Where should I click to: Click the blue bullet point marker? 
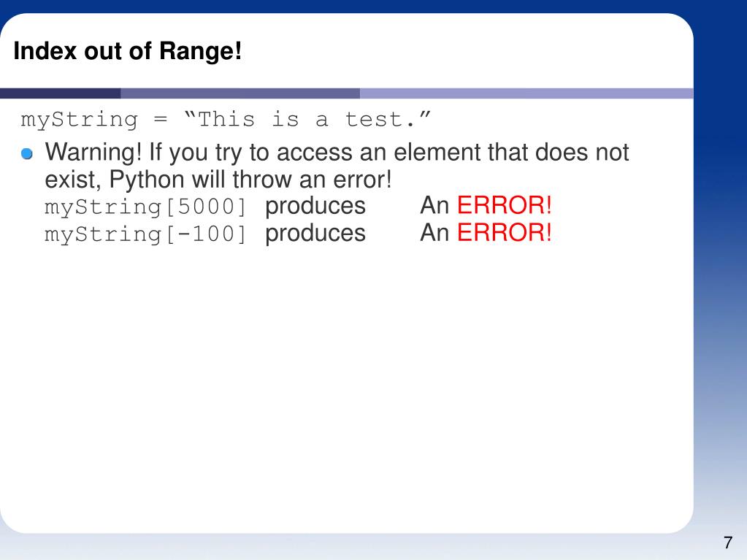[x=27, y=153]
